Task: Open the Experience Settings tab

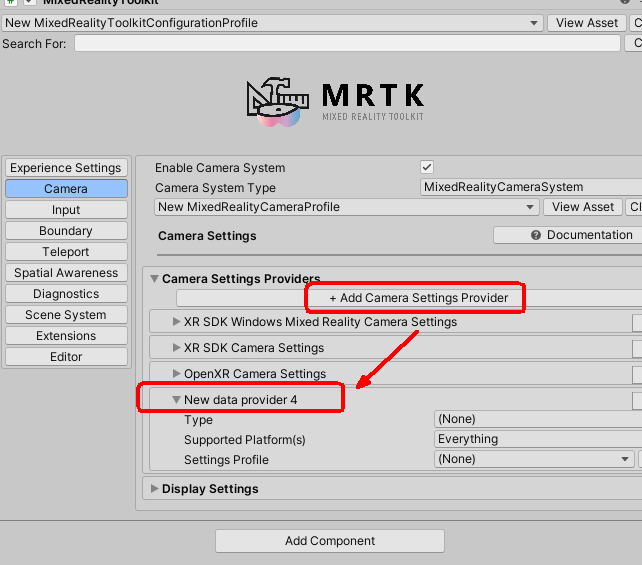Action: tap(66, 168)
